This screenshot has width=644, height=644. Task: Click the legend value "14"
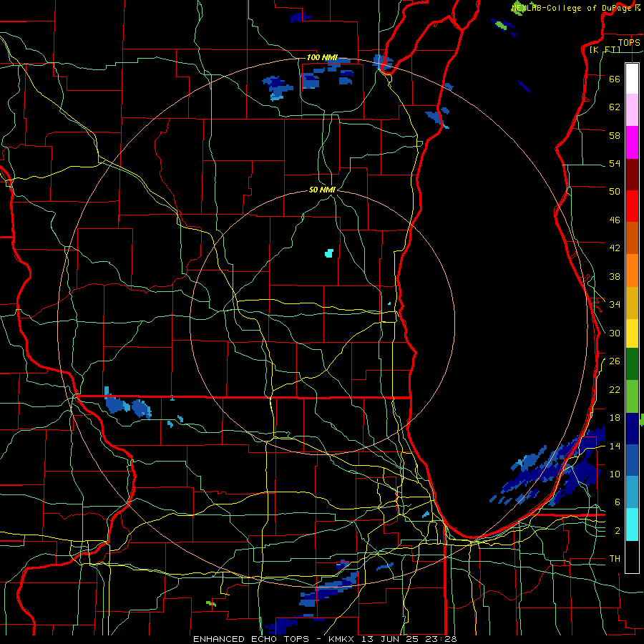point(615,446)
